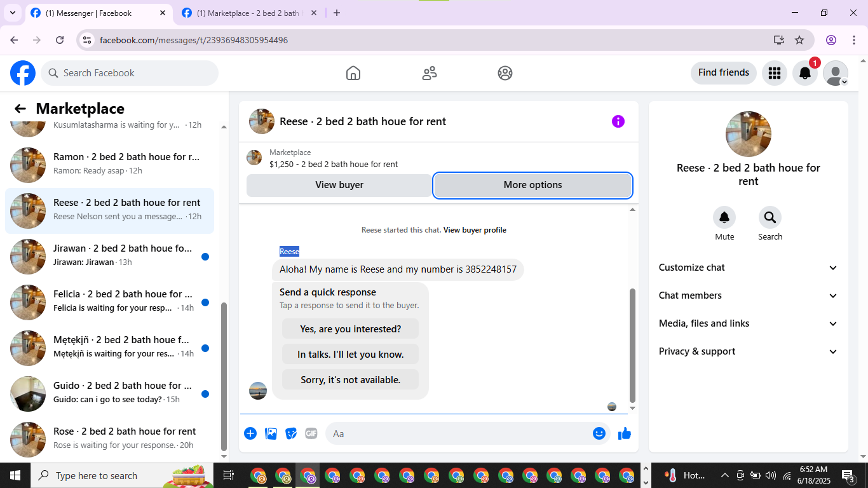The height and width of the screenshot is (488, 868).
Task: Open Jirawan's conversation
Action: pos(109,257)
